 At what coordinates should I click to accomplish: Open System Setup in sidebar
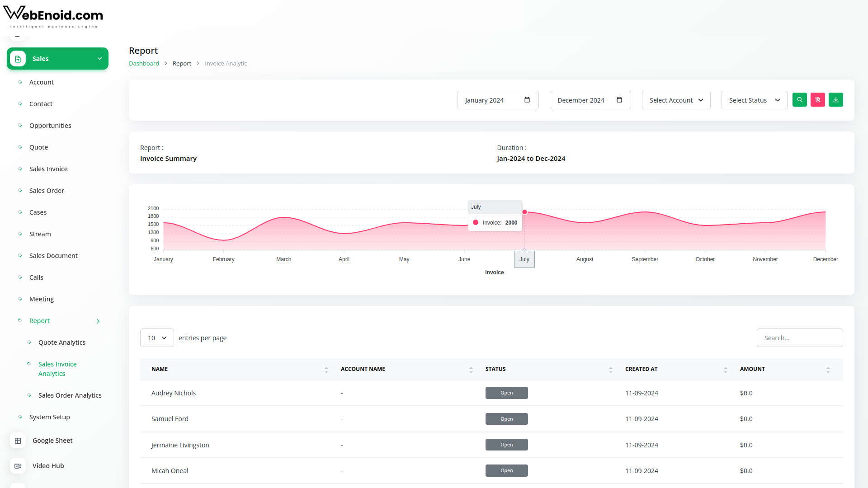[x=50, y=417]
